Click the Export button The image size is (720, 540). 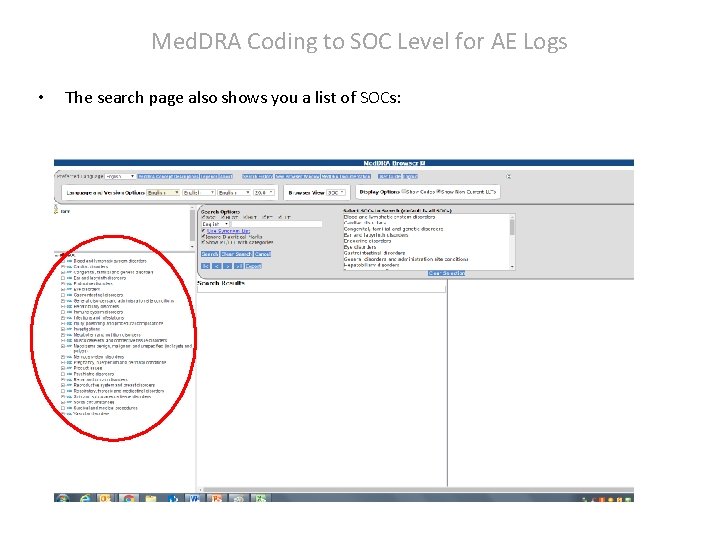[x=253, y=266]
